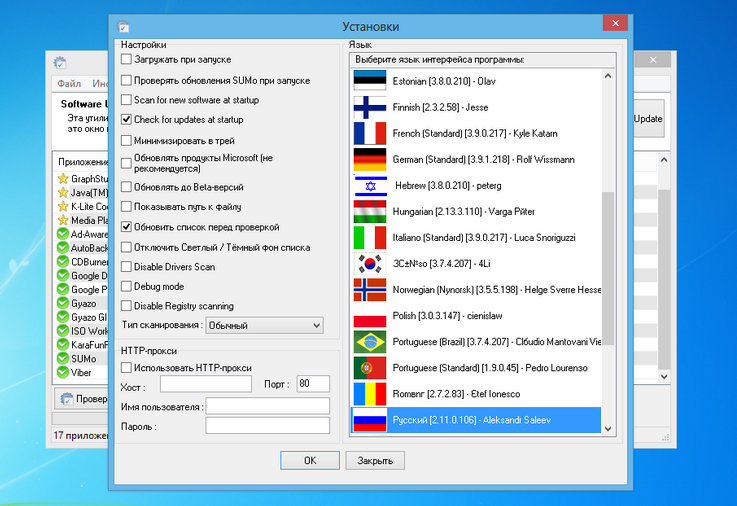Click the Hungarian flag icon
The height and width of the screenshot is (506, 737).
pos(369,211)
